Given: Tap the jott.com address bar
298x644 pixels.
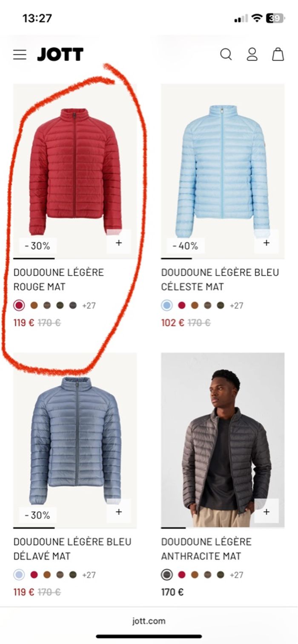Looking at the screenshot, I should [149, 621].
